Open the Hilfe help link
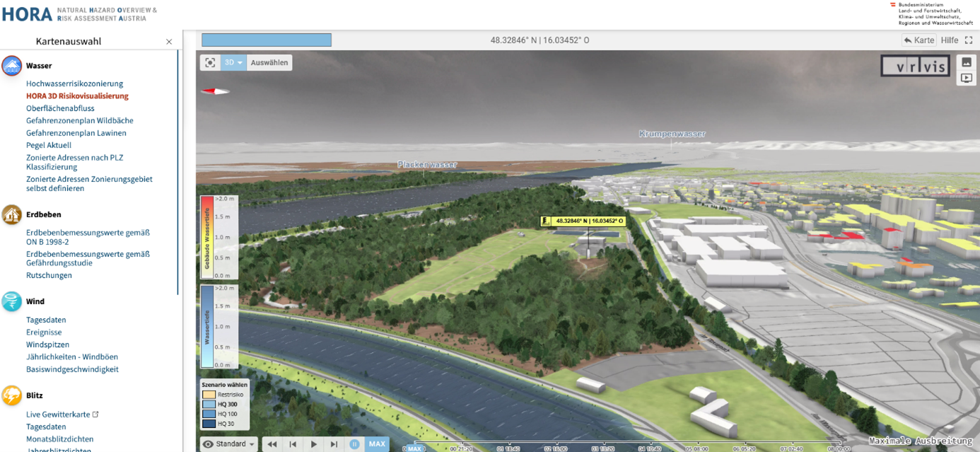Screen dimensions: 980x452 pyautogui.click(x=950, y=40)
